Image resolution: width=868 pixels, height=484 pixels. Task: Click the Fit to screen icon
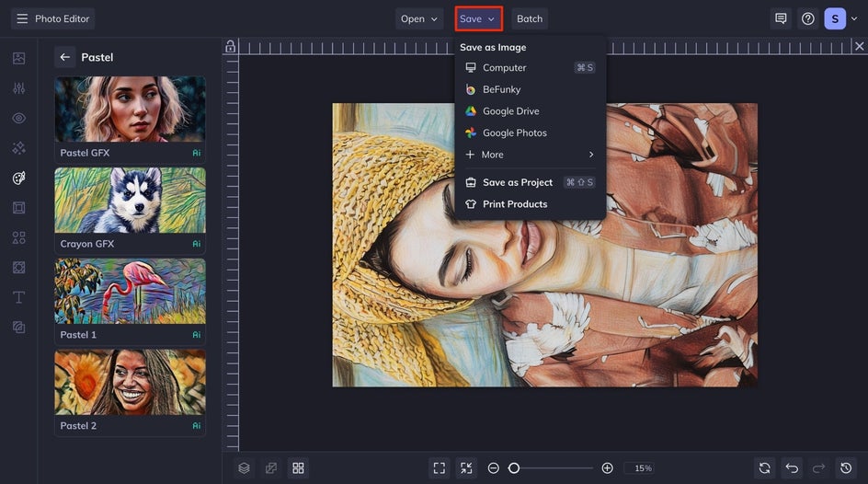pyautogui.click(x=439, y=468)
